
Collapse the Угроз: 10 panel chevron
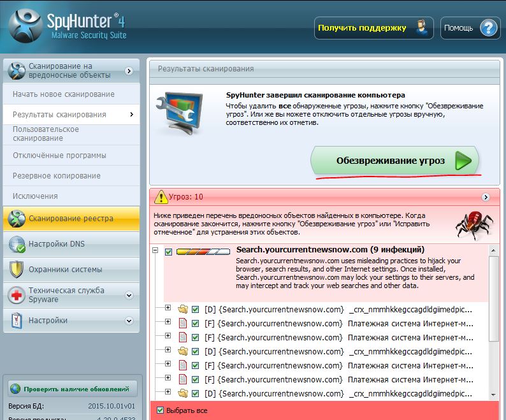point(486,197)
